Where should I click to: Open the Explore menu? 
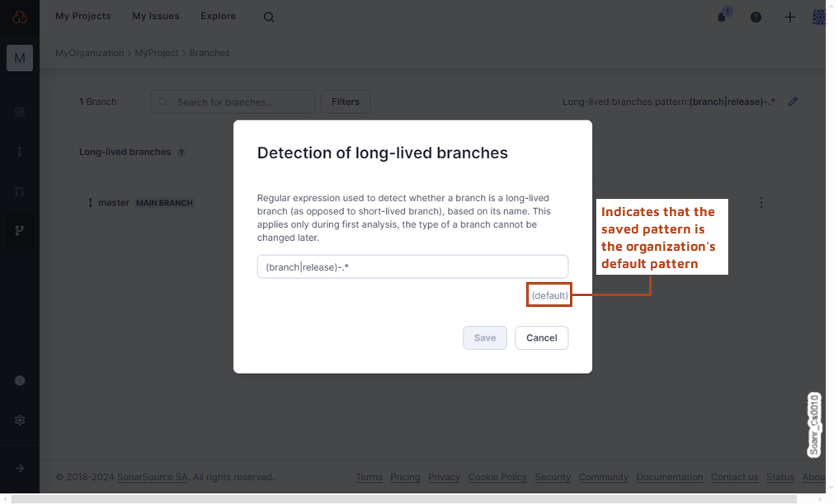tap(218, 16)
